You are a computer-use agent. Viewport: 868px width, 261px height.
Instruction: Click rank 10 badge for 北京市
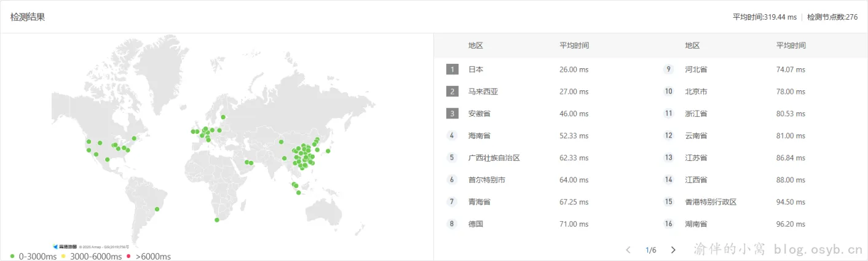tap(669, 92)
